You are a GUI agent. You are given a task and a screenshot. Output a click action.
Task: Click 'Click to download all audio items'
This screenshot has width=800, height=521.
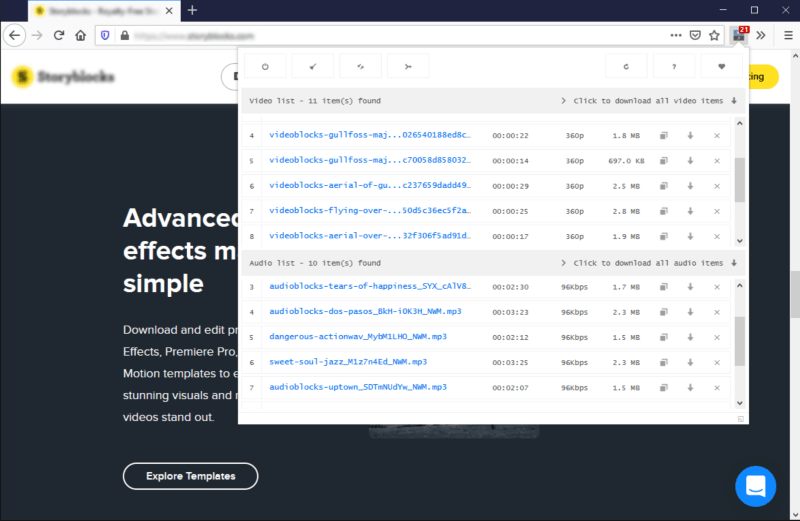click(649, 263)
